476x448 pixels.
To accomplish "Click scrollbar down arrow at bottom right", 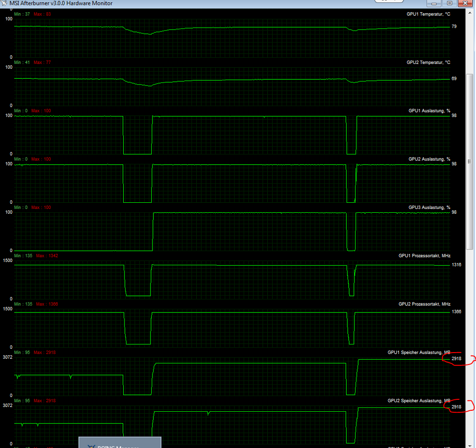I will coord(470,444).
